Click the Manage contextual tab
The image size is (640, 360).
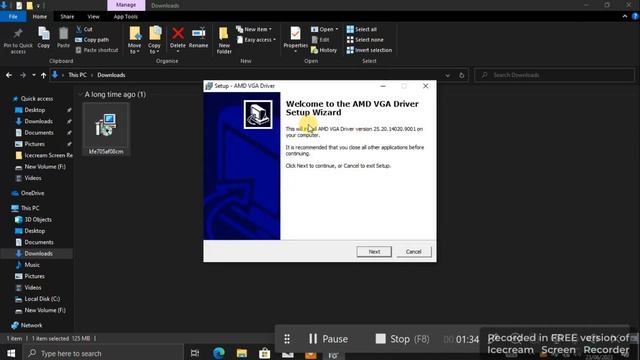point(126,5)
